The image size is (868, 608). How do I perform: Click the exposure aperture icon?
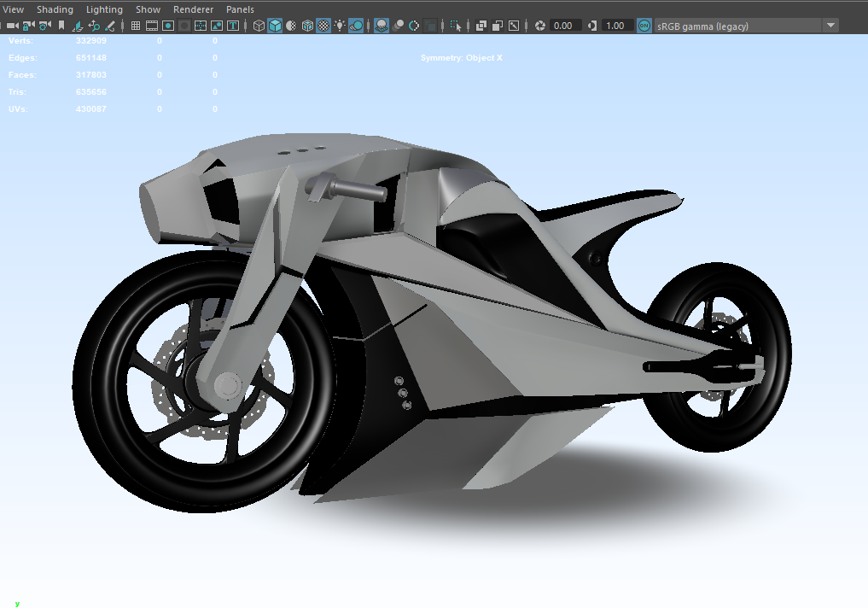[539, 26]
